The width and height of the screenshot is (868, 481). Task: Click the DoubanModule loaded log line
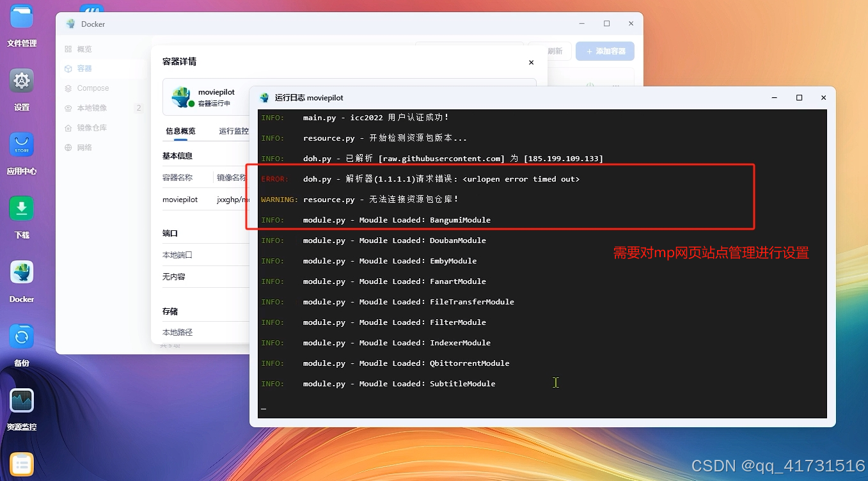(374, 240)
